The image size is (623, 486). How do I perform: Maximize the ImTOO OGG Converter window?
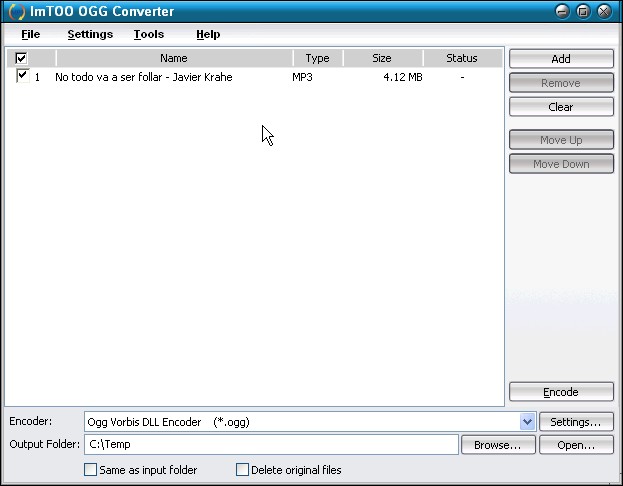[x=583, y=12]
